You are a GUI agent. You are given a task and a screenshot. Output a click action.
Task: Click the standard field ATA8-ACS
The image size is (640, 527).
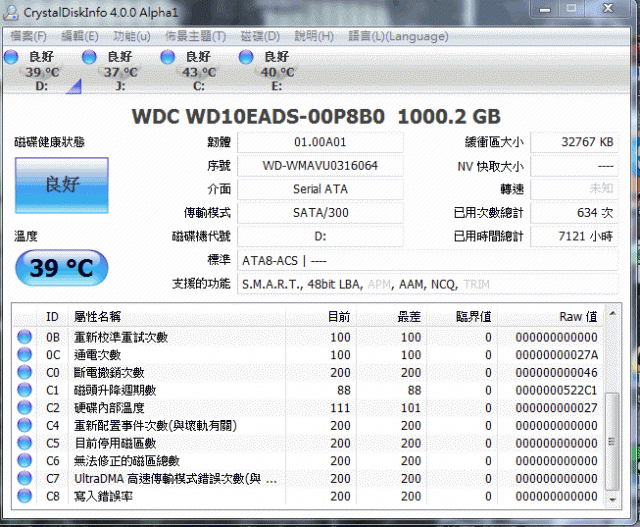point(427,260)
